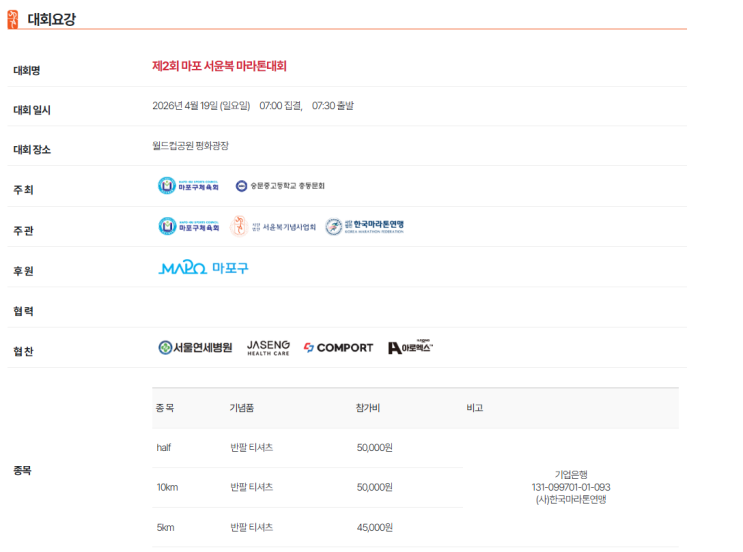Click the 5km event cell
Viewport: 743px width, 552px height.
pos(165,528)
